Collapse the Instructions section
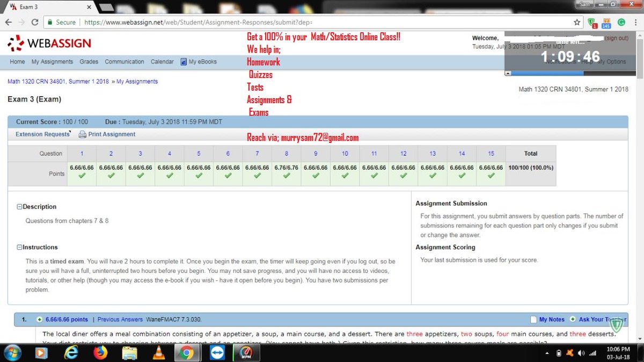Viewport: 644px width, 362px height. [19, 248]
